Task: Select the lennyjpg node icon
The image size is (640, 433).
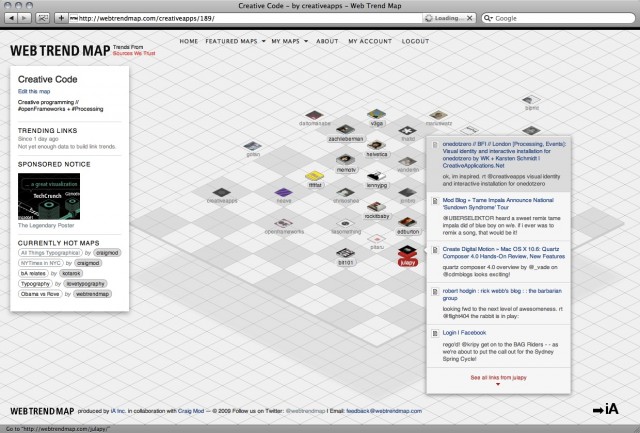Action: pyautogui.click(x=376, y=176)
